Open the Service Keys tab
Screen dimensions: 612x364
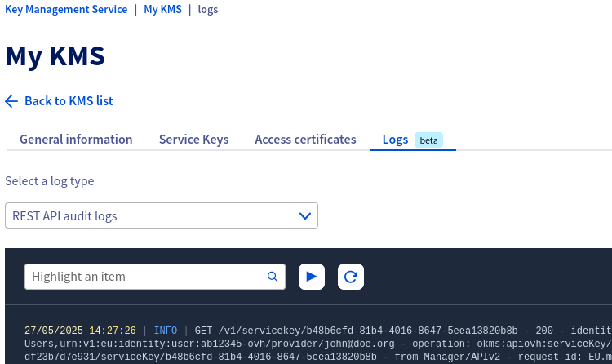coord(193,140)
